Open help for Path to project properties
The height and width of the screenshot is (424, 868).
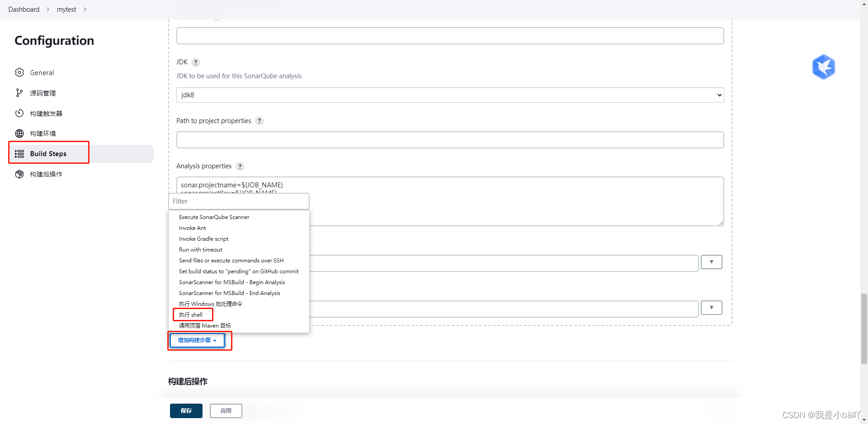(259, 121)
